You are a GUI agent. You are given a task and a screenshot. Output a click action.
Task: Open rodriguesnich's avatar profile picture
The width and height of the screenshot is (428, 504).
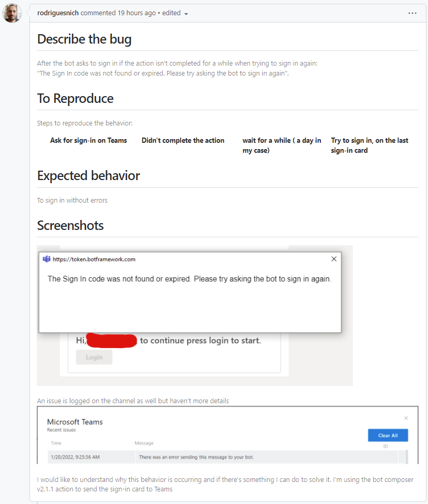12,13
